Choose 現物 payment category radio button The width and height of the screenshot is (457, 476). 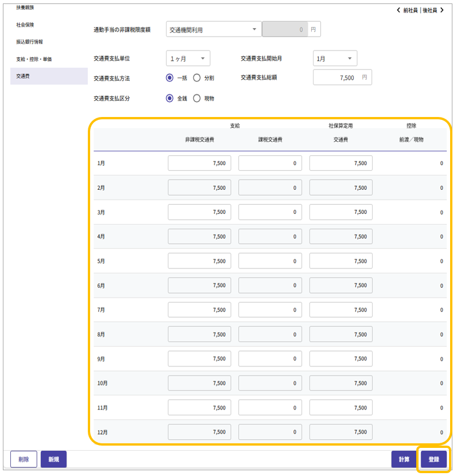(197, 98)
